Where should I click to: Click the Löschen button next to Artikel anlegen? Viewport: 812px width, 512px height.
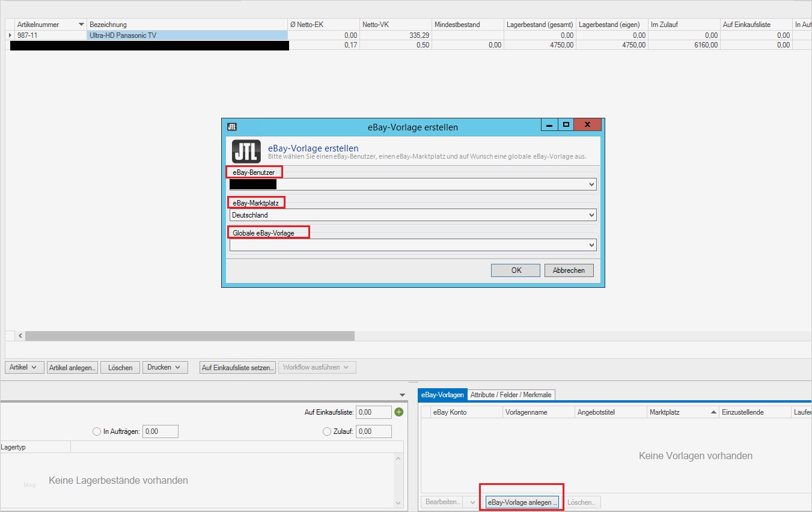(x=120, y=367)
